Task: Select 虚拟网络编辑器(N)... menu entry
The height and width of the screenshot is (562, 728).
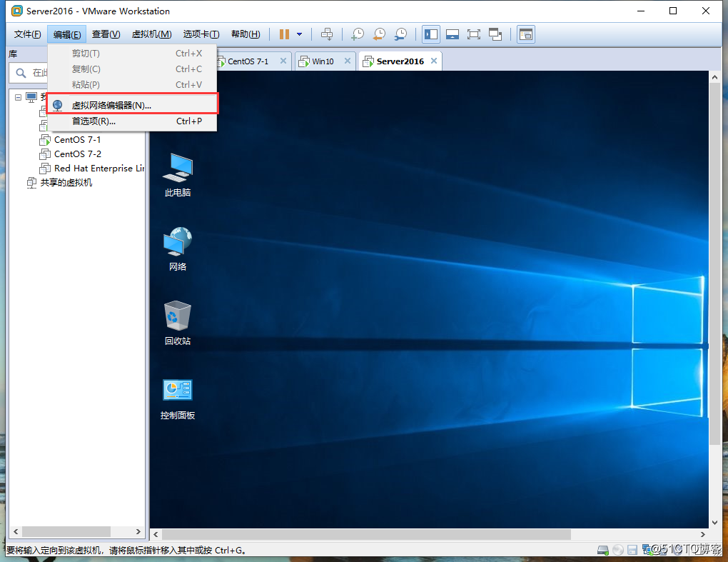Action: (132, 105)
